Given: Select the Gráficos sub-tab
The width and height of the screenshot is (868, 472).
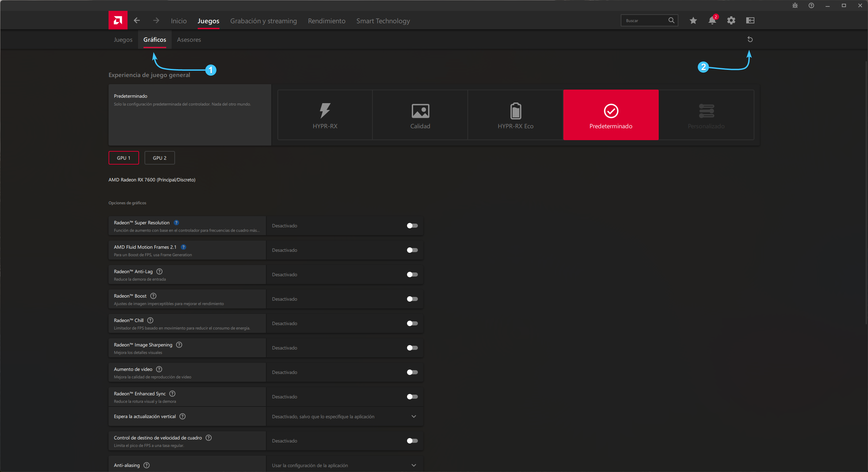Looking at the screenshot, I should (155, 40).
